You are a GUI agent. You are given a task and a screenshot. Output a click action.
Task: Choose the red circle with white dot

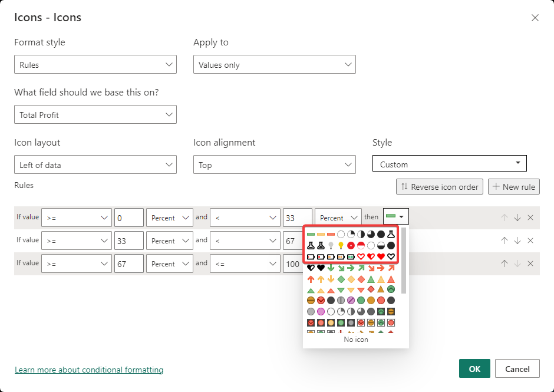(x=351, y=245)
